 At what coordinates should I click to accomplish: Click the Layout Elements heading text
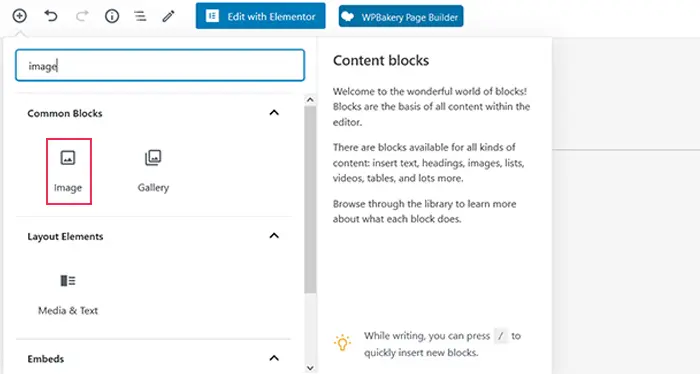pos(65,237)
